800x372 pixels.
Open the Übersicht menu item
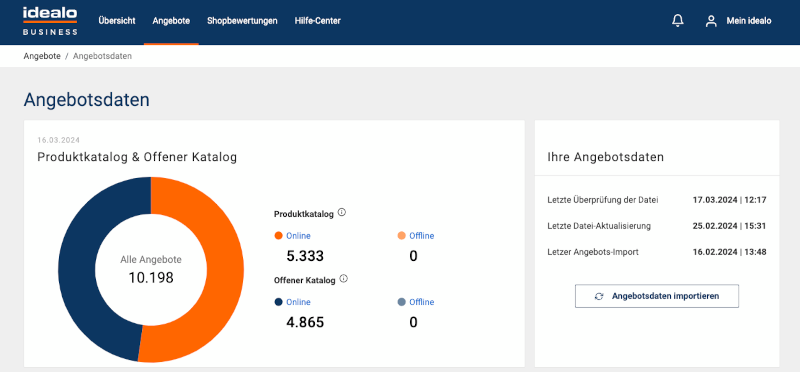117,21
